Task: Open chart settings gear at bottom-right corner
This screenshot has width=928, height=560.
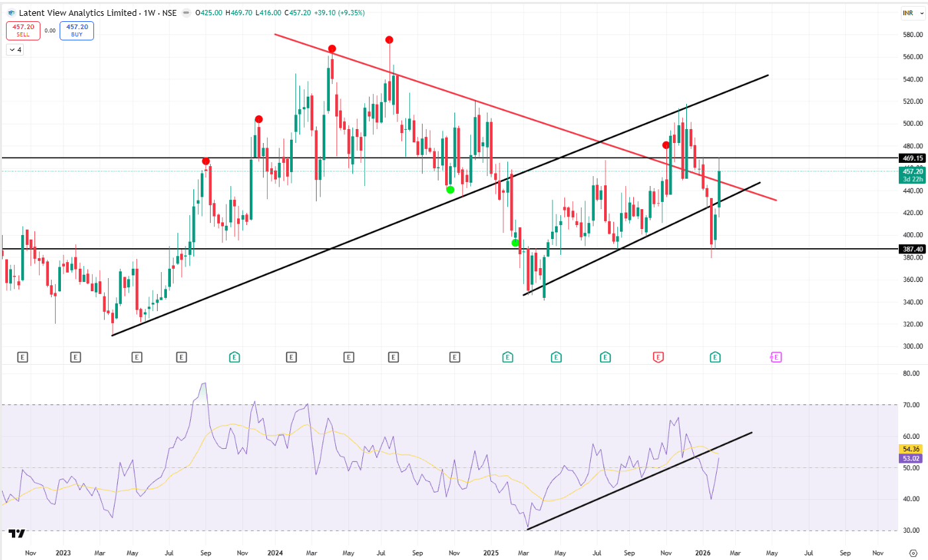Action: point(913,553)
